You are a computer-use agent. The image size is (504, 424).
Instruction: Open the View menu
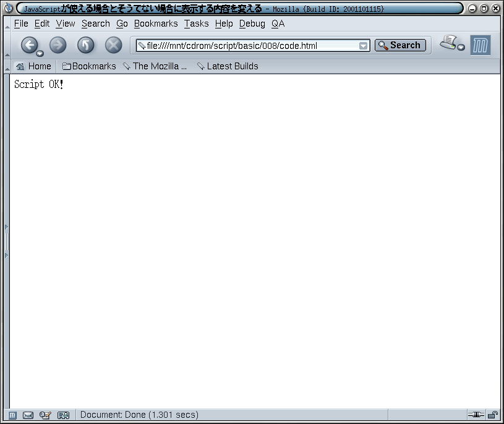click(x=66, y=24)
